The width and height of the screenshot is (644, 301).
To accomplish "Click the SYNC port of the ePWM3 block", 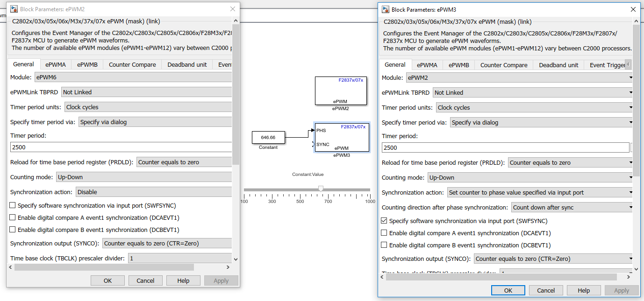I will coord(322,144).
